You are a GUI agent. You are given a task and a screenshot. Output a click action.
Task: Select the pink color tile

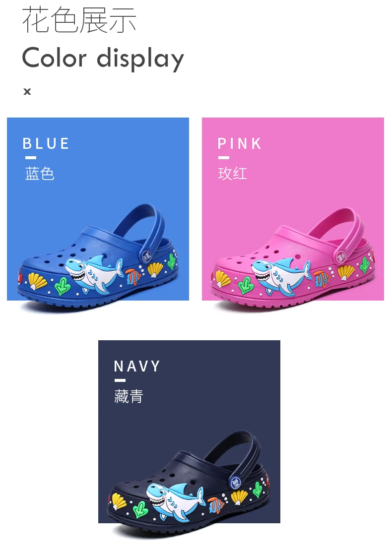click(x=293, y=209)
